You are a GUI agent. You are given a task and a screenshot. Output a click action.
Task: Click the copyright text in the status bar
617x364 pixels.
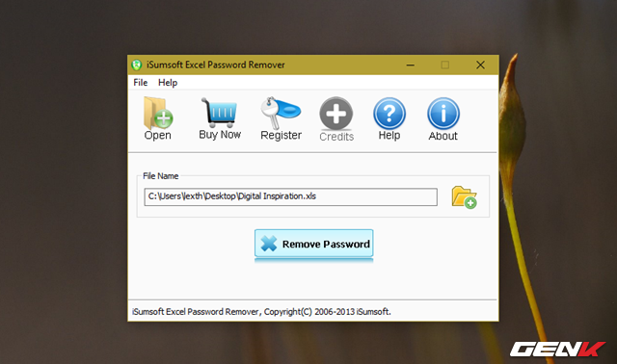(x=261, y=312)
